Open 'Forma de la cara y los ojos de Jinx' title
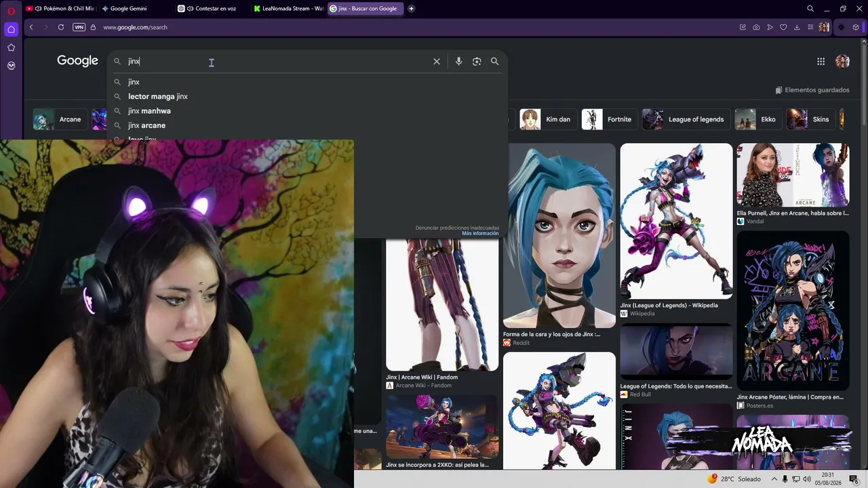This screenshot has width=868, height=488. [551, 334]
